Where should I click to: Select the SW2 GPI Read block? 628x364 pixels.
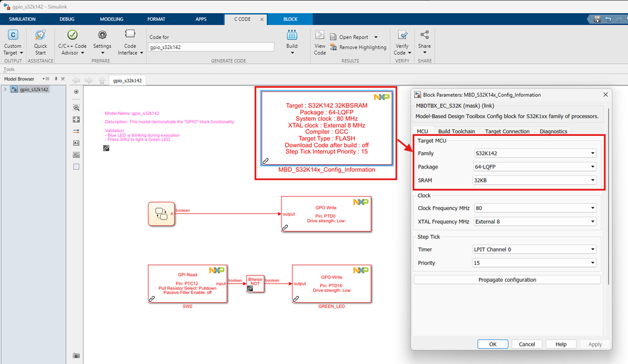click(x=187, y=284)
